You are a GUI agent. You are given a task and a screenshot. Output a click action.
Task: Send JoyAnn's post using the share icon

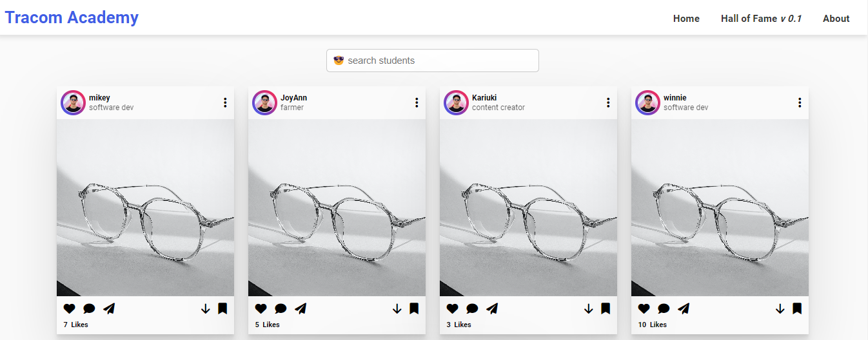pyautogui.click(x=301, y=309)
